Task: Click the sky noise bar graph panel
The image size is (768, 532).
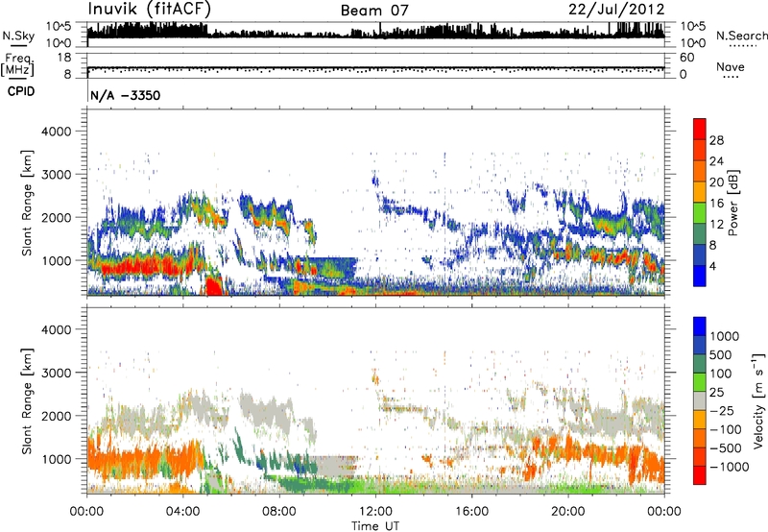Action: (x=375, y=35)
